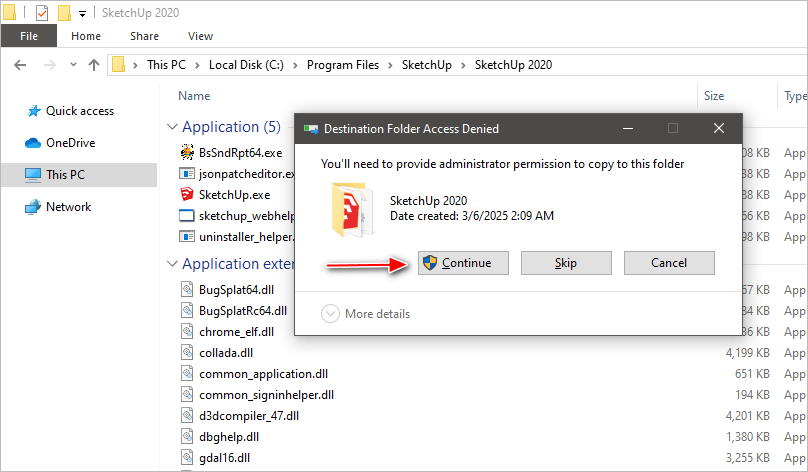
Task: Click the SketchUp.exe red application icon
Action: (187, 194)
